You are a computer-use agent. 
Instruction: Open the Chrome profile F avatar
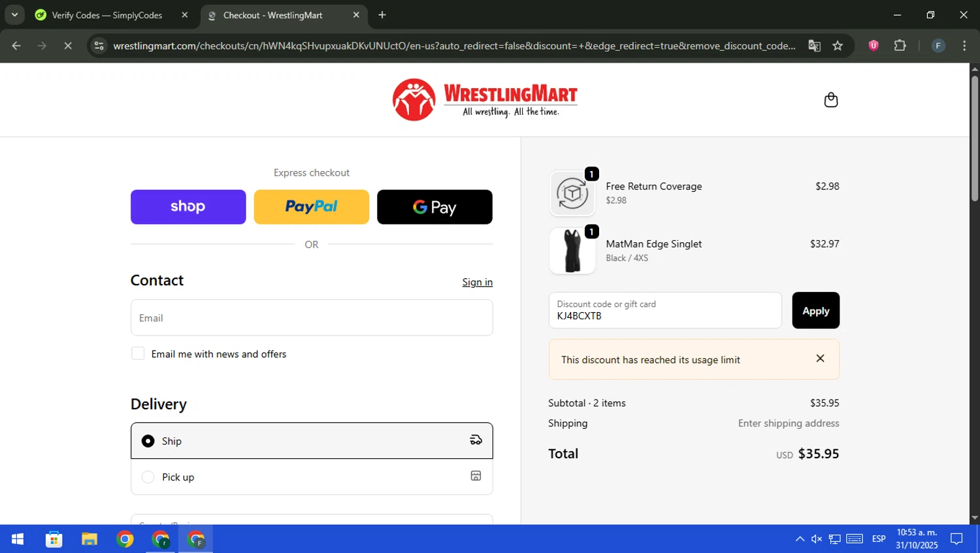[938, 46]
